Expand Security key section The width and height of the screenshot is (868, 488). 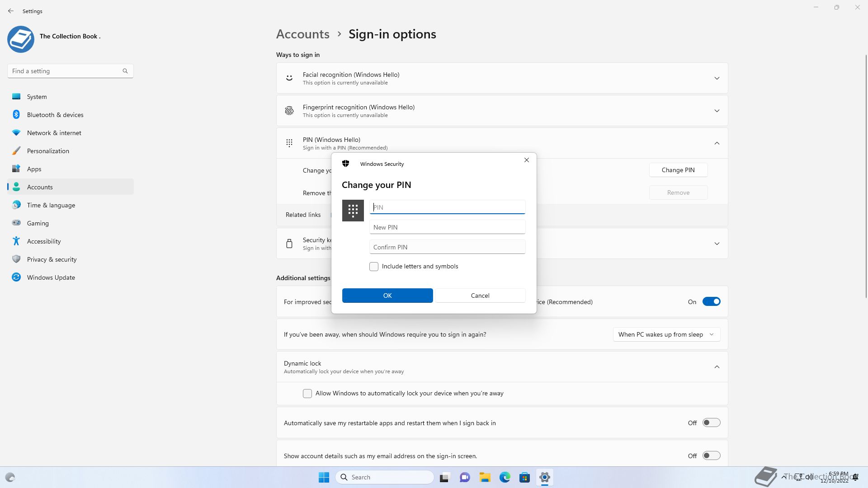(717, 244)
